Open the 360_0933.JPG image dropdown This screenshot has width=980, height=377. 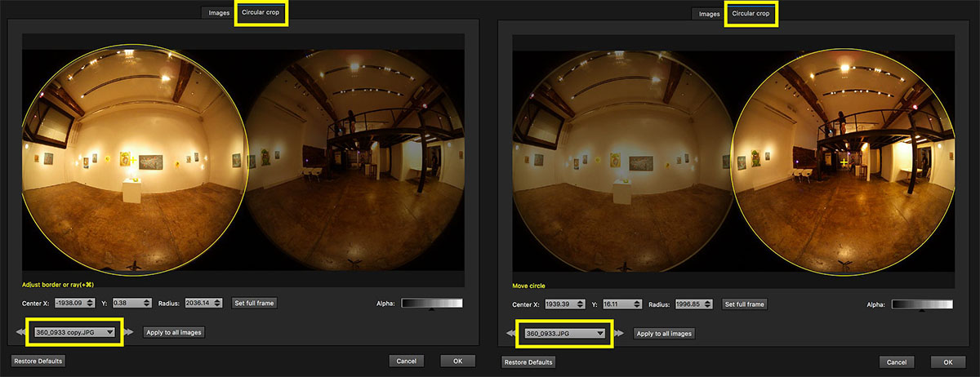565,334
